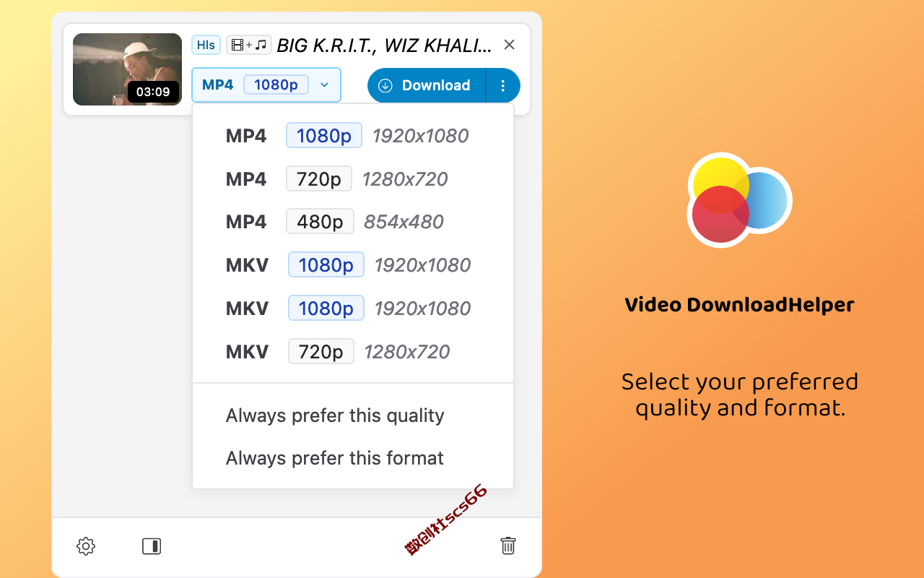Select MKV 720p 1280x720 option
Viewport: 924px width, 578px height.
tap(353, 352)
